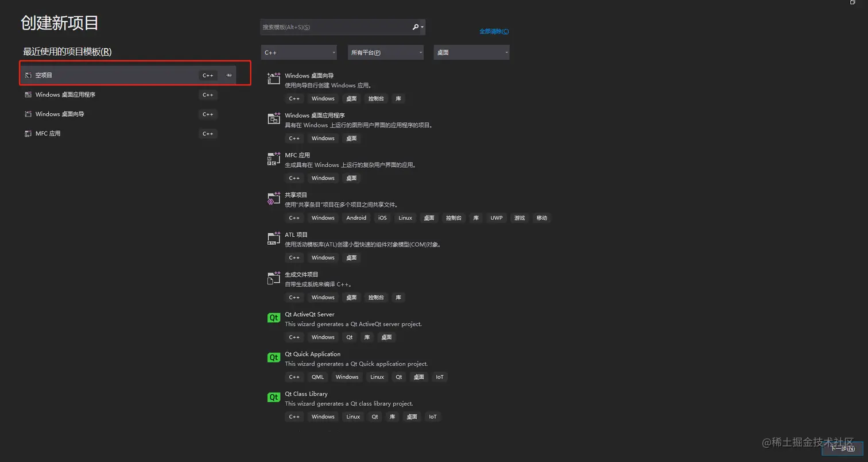Select the 生成文件项目 template title
This screenshot has height=462, width=868.
click(x=301, y=275)
